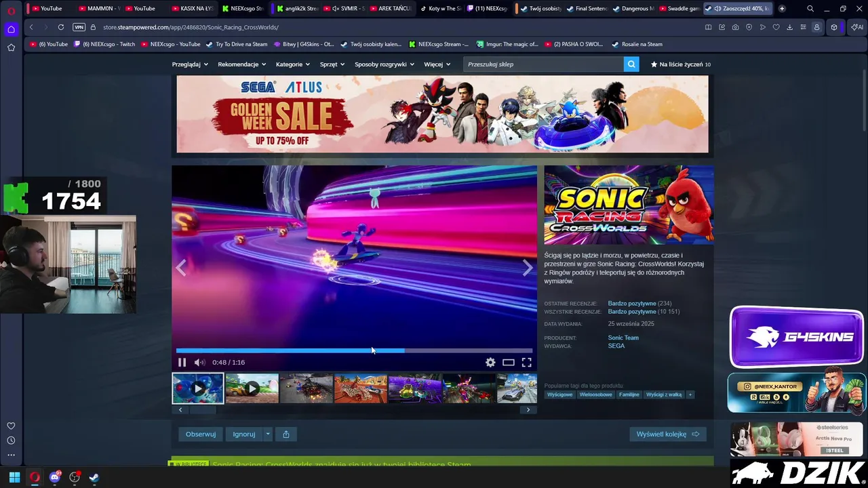Open Easy Setup sliders icon
The height and width of the screenshot is (488, 868).
(x=803, y=27)
